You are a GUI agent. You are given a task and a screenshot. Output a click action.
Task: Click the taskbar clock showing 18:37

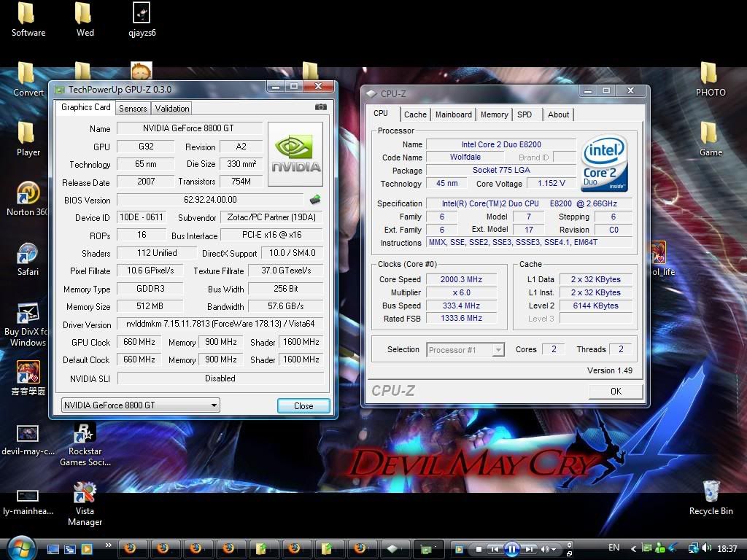pos(727,548)
